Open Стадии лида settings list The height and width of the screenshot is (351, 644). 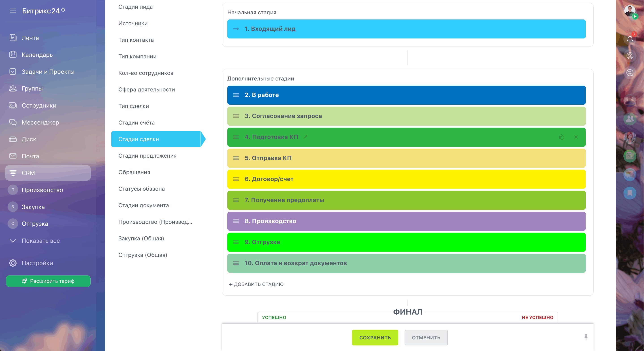click(x=135, y=7)
